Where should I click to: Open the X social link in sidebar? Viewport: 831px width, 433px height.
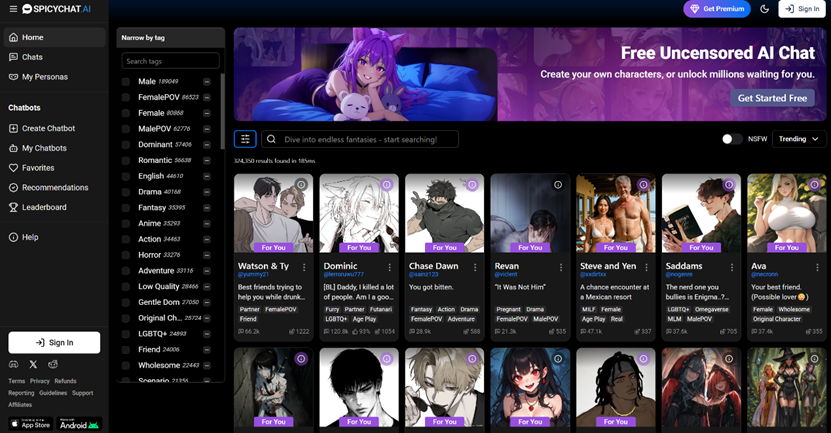click(33, 365)
